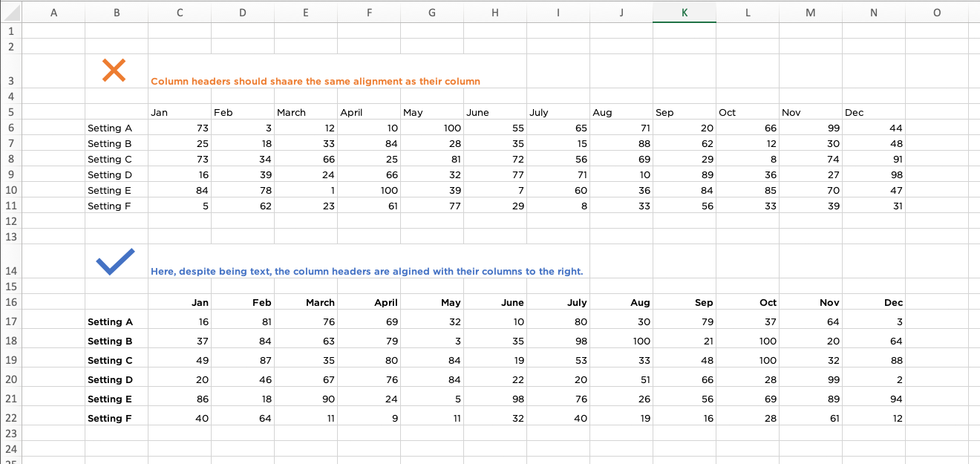Click value 100 under April in row 10

389,191
